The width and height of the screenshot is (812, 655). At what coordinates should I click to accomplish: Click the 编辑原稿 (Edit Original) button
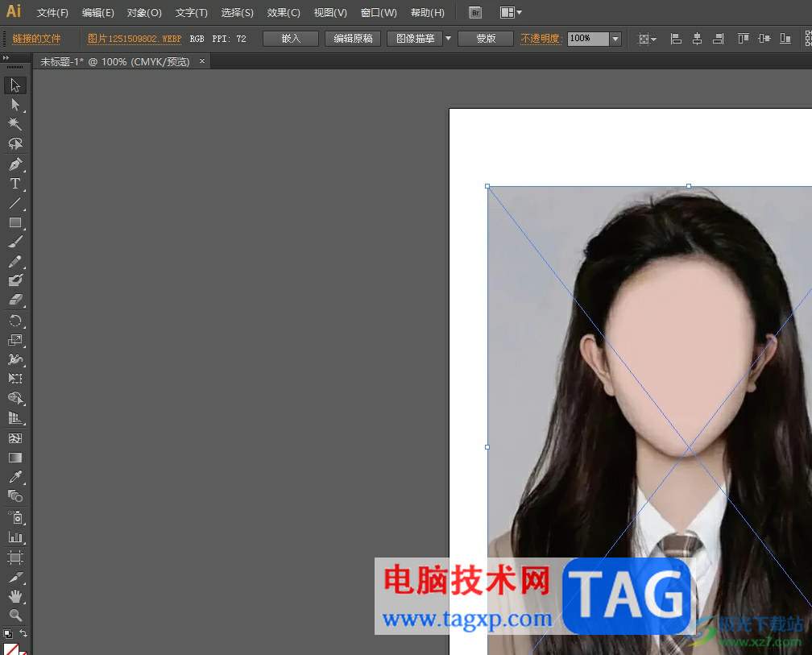[353, 39]
